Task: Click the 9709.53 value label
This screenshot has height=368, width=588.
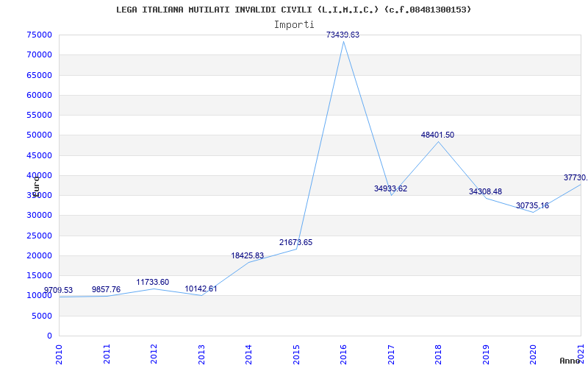Action: tap(59, 290)
